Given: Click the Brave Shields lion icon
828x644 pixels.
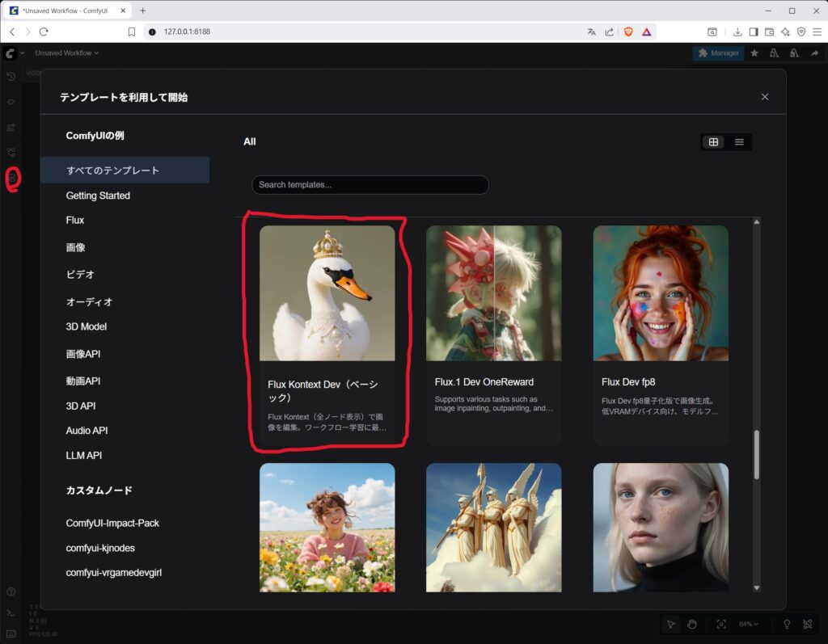Looking at the screenshot, I should [x=628, y=32].
